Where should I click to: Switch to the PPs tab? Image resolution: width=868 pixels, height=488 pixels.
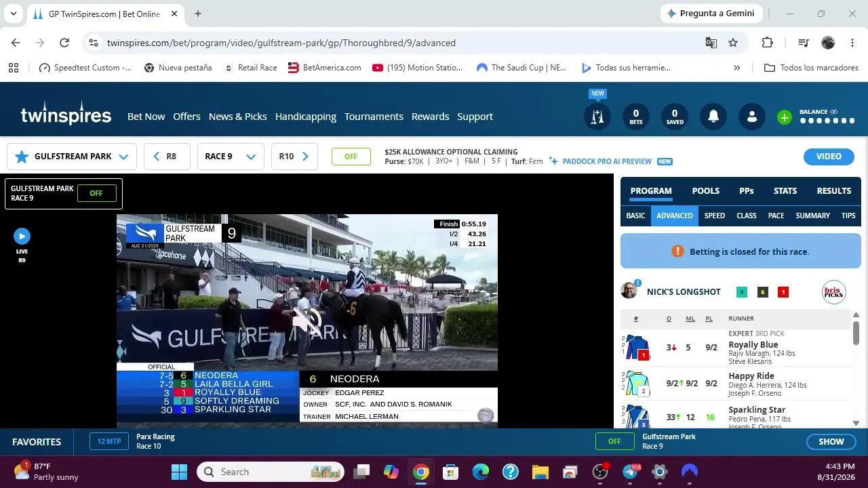[x=747, y=191]
